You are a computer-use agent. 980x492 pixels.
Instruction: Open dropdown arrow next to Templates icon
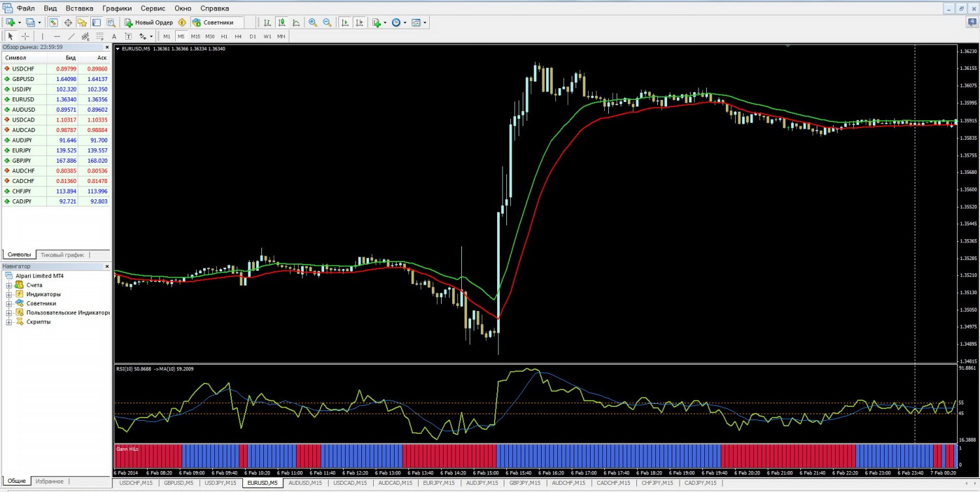tap(425, 22)
